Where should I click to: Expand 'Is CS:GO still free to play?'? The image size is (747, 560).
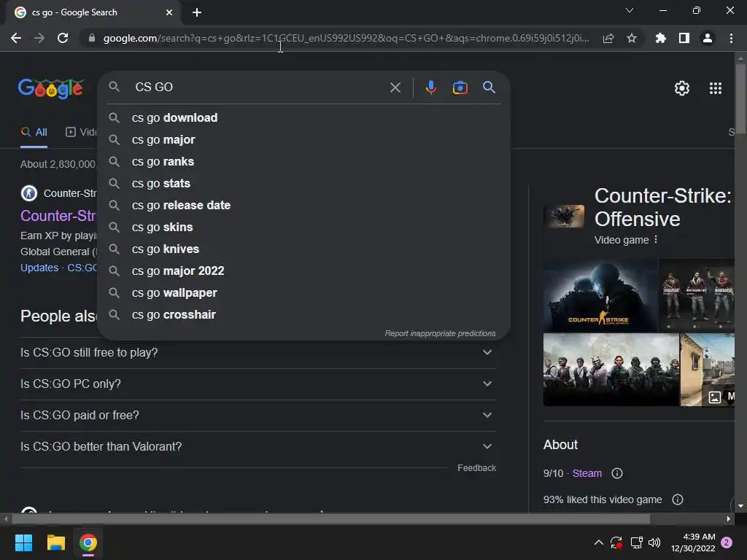pyautogui.click(x=258, y=352)
